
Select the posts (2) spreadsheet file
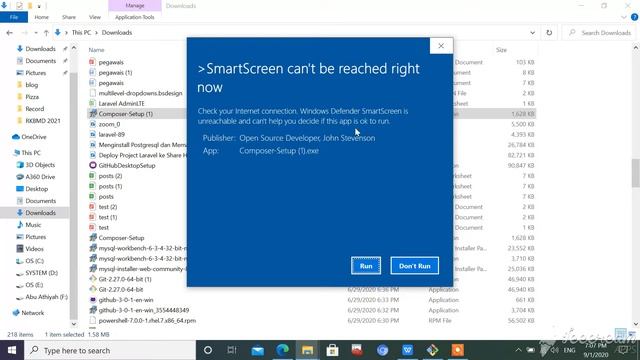(x=110, y=176)
